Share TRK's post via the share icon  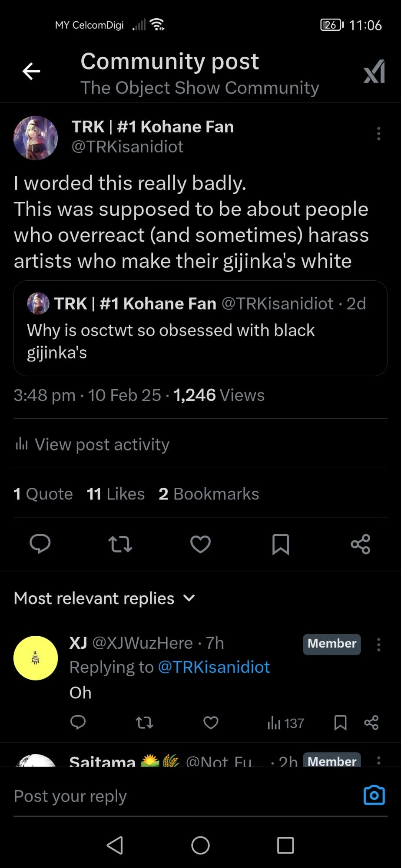click(360, 545)
